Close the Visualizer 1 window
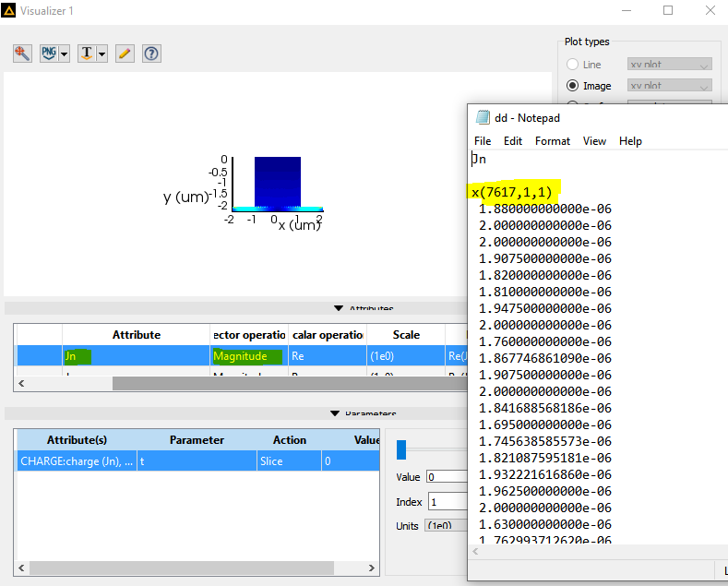The height and width of the screenshot is (586, 728). (710, 10)
